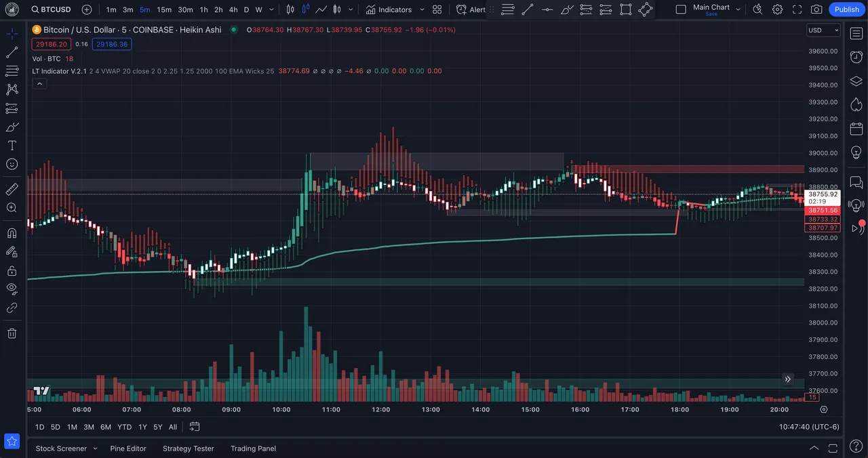Toggle hide all drawings eye icon
Viewport: 868px width, 458px height.
coord(12,289)
